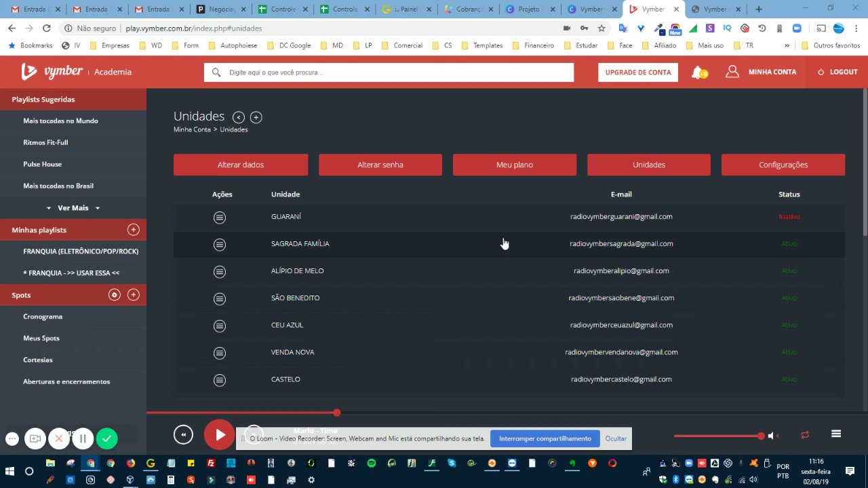Image resolution: width=868 pixels, height=488 pixels.
Task: Open FileZilla from the taskbar
Action: 211,464
